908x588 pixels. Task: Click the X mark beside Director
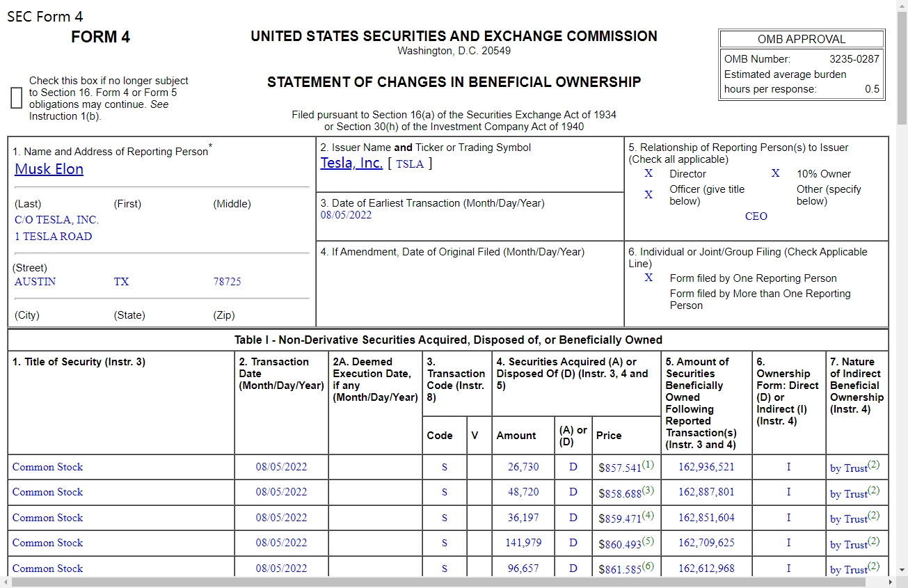coord(648,173)
